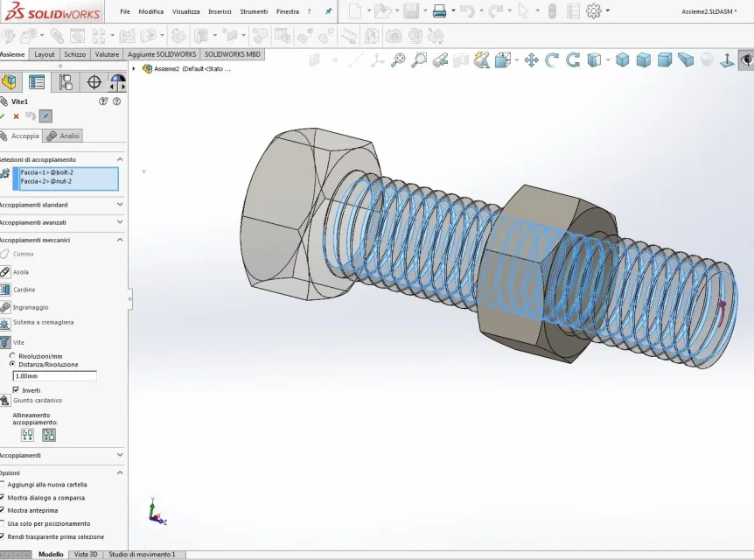
Task: Open the options gear in top toolbar
Action: tap(594, 11)
